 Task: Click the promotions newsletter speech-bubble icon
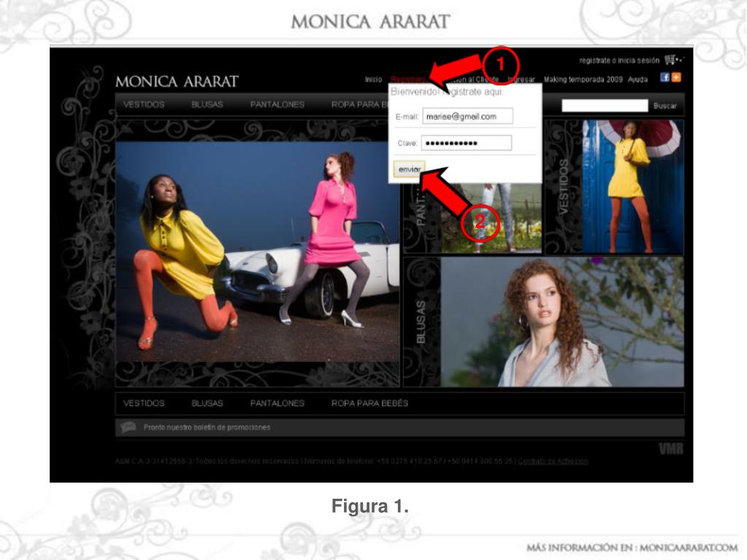[x=128, y=427]
